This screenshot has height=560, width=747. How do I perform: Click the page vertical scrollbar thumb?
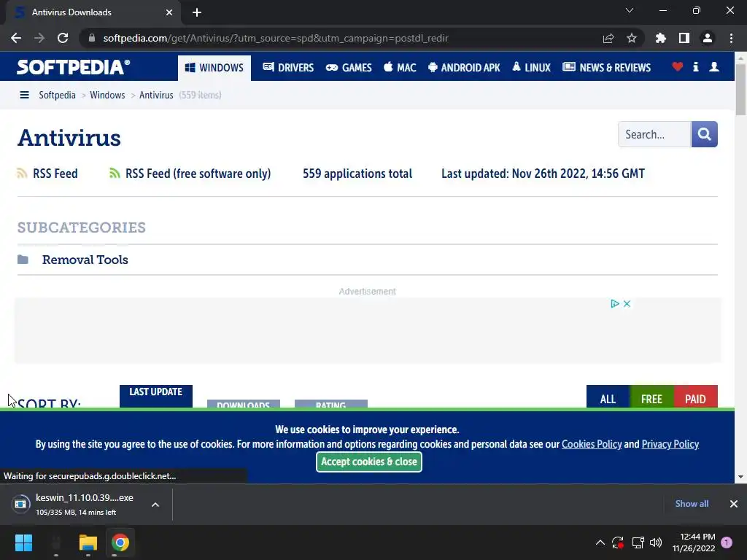click(x=740, y=90)
